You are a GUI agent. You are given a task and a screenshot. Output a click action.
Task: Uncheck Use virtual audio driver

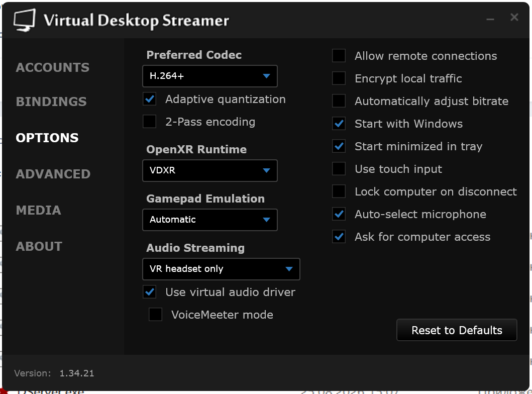[x=150, y=292]
